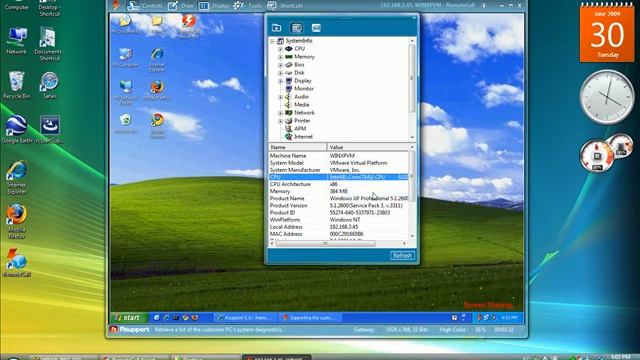Collapse the SystemInfo root node

[x=272, y=41]
